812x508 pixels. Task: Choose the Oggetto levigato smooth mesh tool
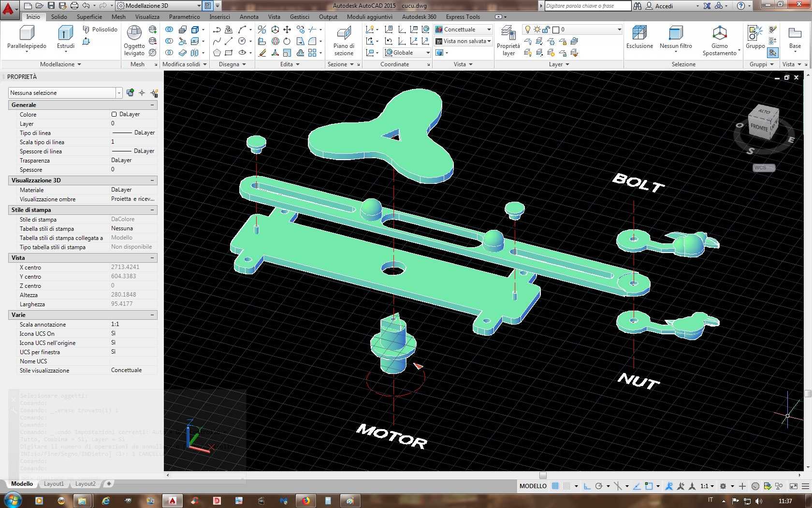click(x=134, y=41)
